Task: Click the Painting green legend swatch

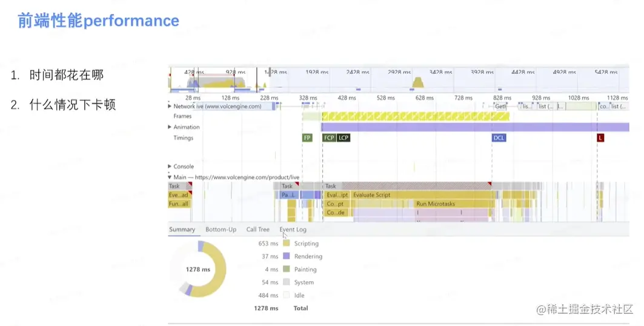Action: point(287,269)
